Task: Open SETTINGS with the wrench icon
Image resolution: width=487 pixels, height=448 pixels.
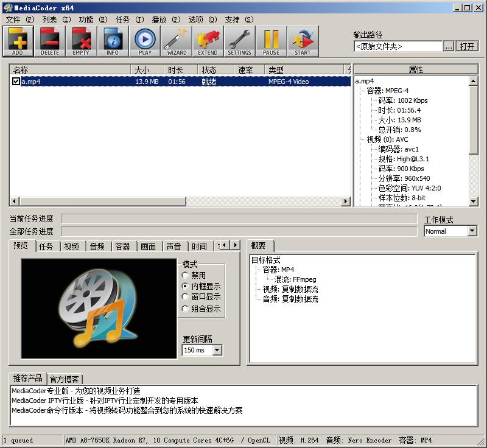Action: (x=239, y=41)
